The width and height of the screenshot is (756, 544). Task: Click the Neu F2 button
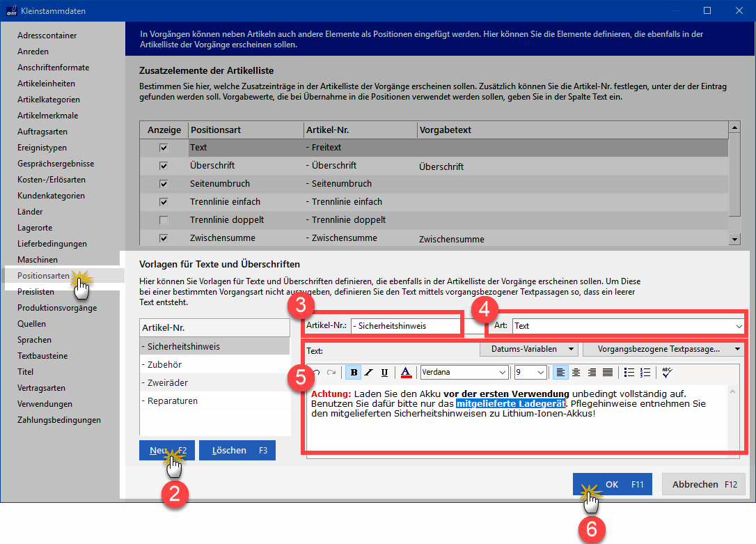[x=167, y=451]
